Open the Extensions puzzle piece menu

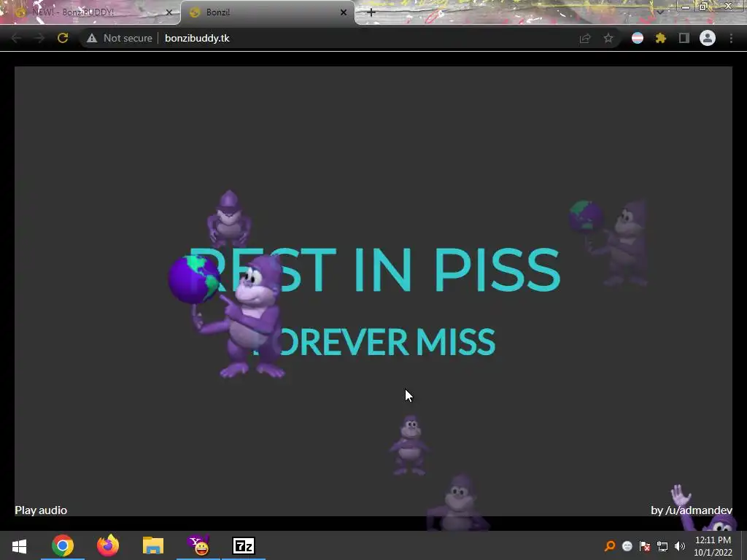[x=661, y=38]
